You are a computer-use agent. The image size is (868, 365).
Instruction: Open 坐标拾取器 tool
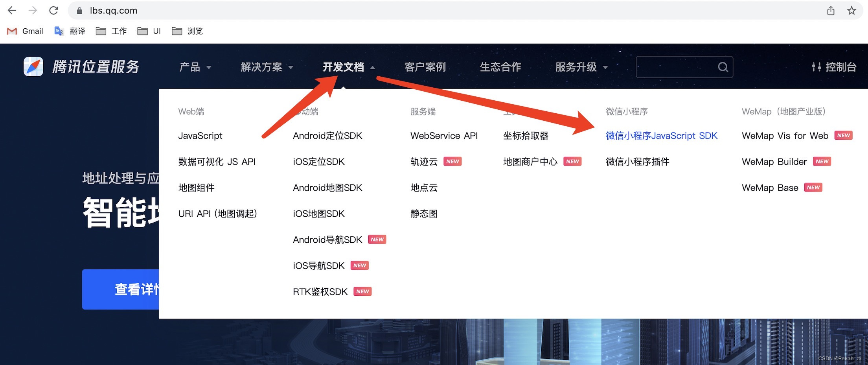pyautogui.click(x=526, y=136)
